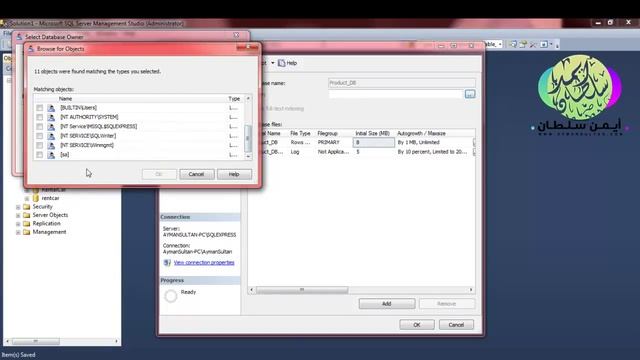Click the Type column header in matching objects

(x=234, y=99)
